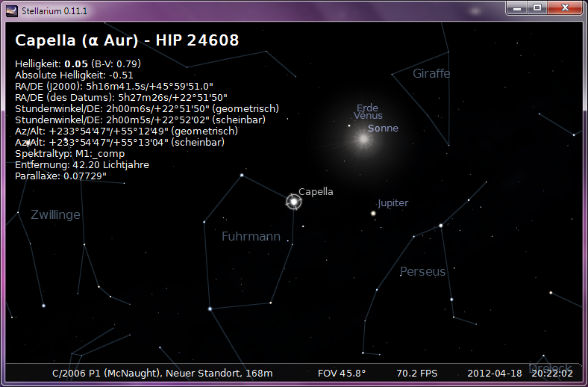Click the Stellarium app icon in title bar
This screenshot has height=387, width=588.
tap(11, 9)
